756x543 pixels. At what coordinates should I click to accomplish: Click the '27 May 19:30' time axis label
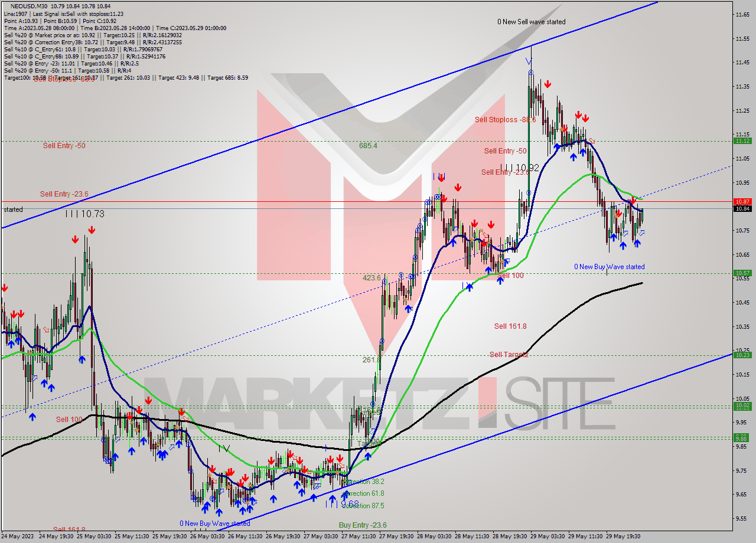[397, 537]
